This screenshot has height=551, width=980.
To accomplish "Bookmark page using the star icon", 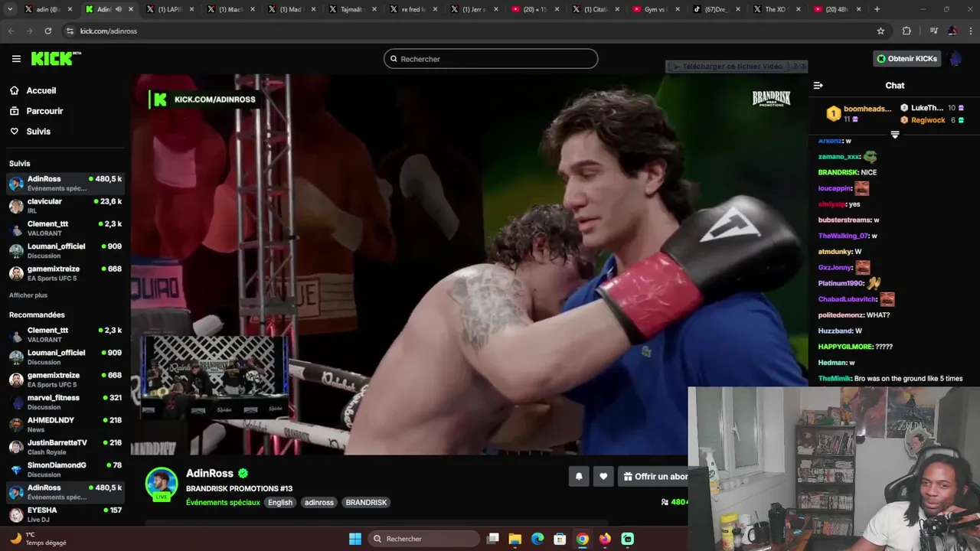I will pos(880,31).
